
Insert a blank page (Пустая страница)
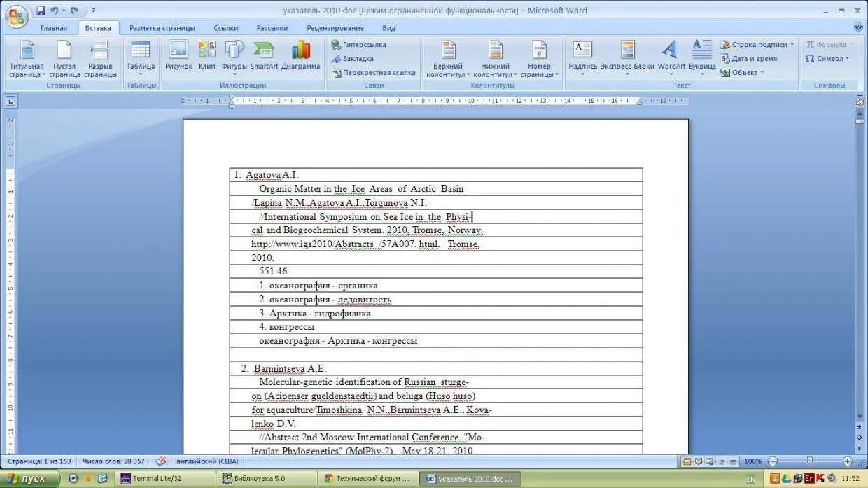(64, 59)
